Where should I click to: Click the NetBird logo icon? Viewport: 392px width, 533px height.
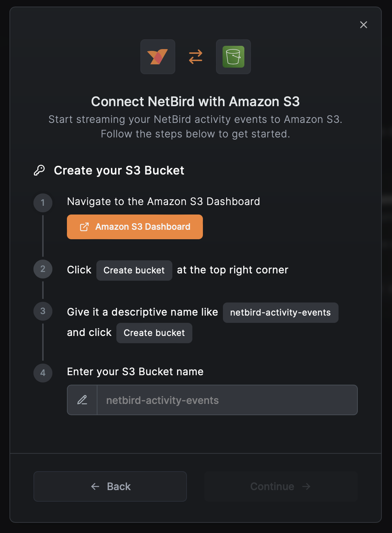[x=157, y=57]
